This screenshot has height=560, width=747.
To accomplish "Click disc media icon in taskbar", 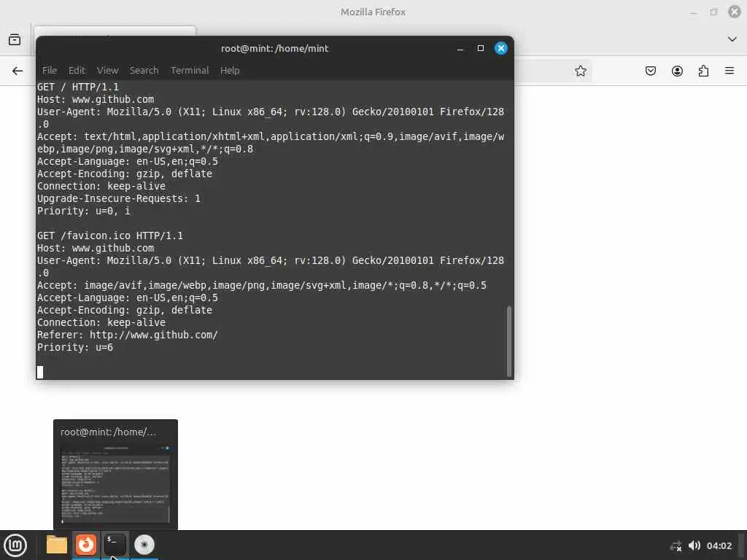I will (144, 545).
